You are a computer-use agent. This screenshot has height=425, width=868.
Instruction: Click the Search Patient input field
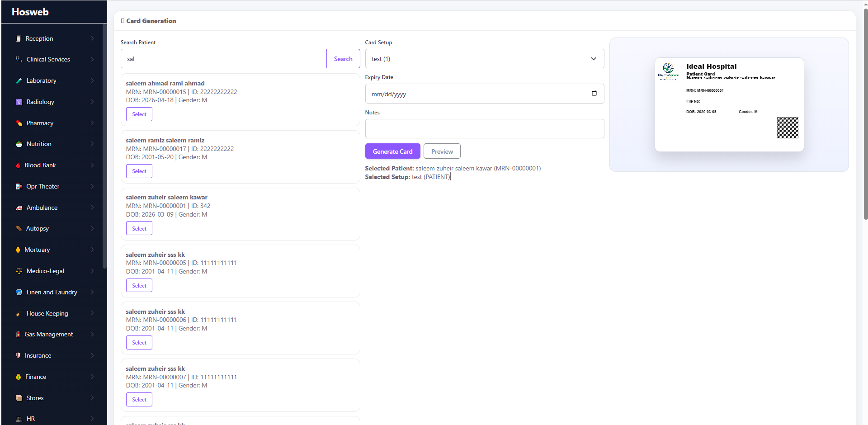[x=223, y=59]
